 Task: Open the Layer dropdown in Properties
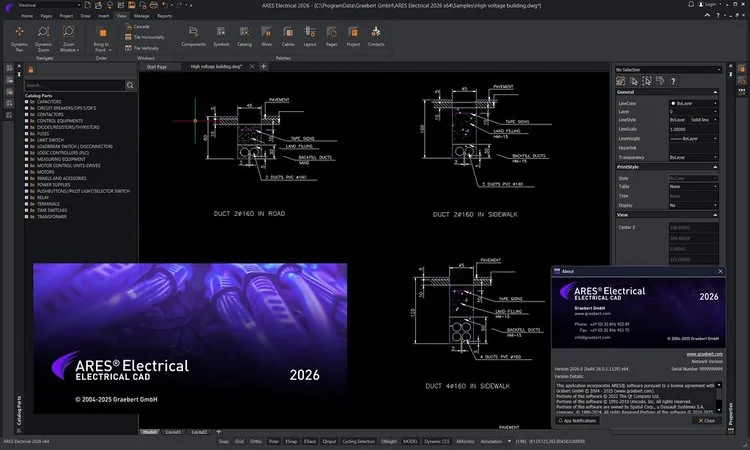coord(693,112)
